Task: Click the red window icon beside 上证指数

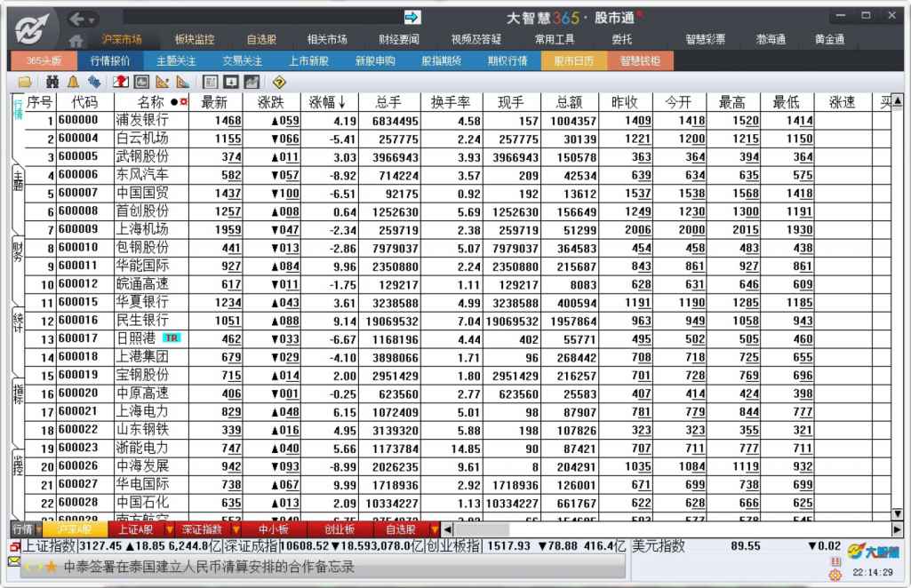Action: pos(14,546)
